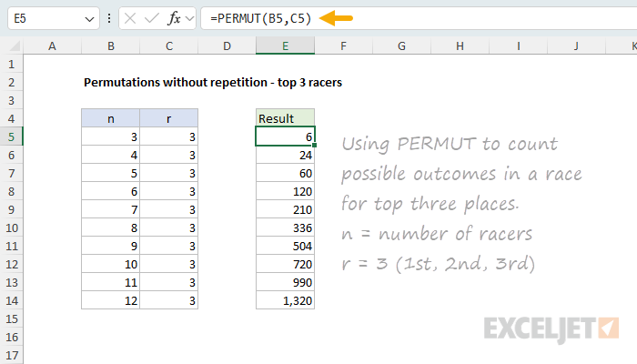
Task: Click the r cell in row 5
Action: click(x=169, y=136)
